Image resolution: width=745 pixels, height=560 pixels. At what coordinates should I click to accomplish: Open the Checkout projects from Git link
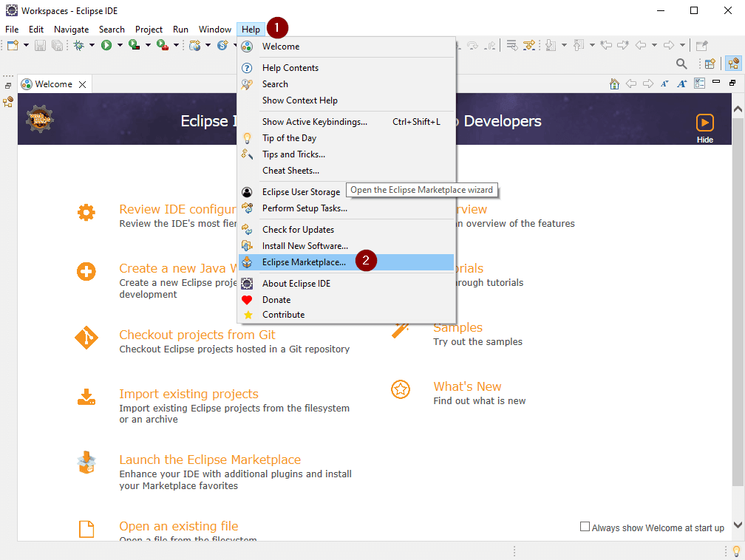pos(197,335)
